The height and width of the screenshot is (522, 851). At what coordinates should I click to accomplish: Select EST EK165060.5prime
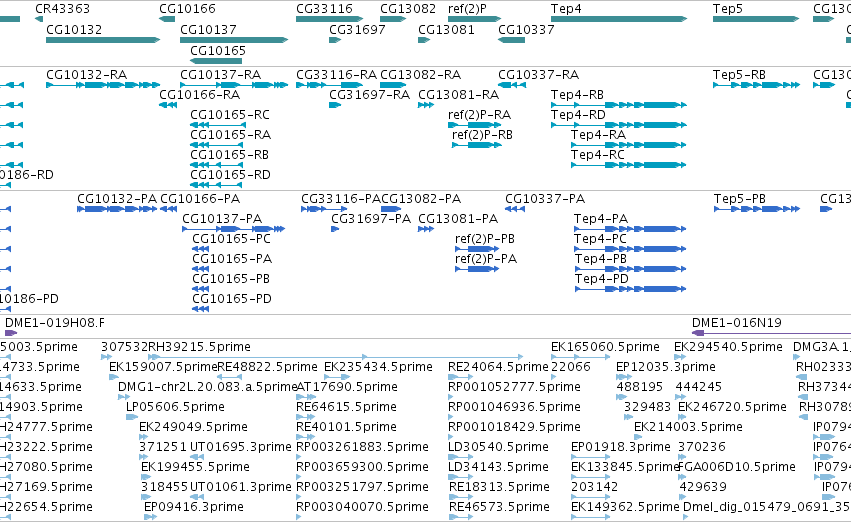[605, 347]
